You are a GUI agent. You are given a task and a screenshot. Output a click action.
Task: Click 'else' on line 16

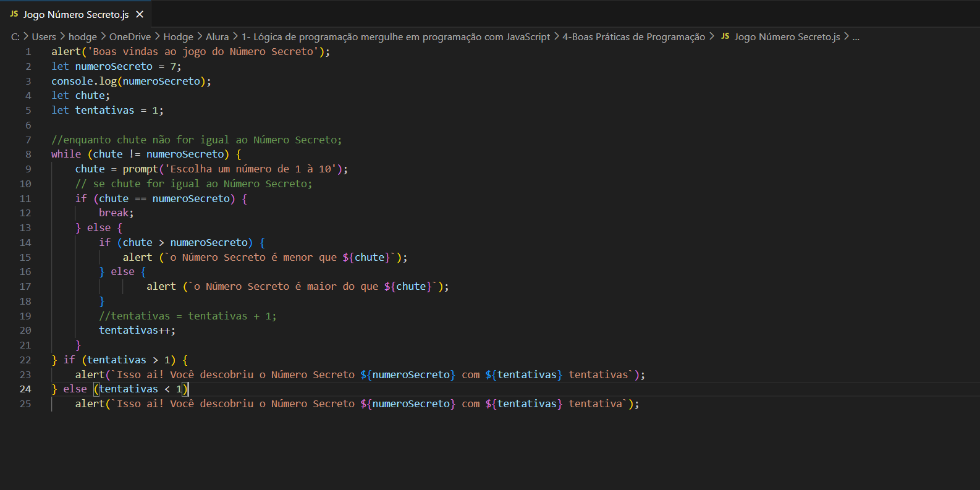[x=123, y=272]
